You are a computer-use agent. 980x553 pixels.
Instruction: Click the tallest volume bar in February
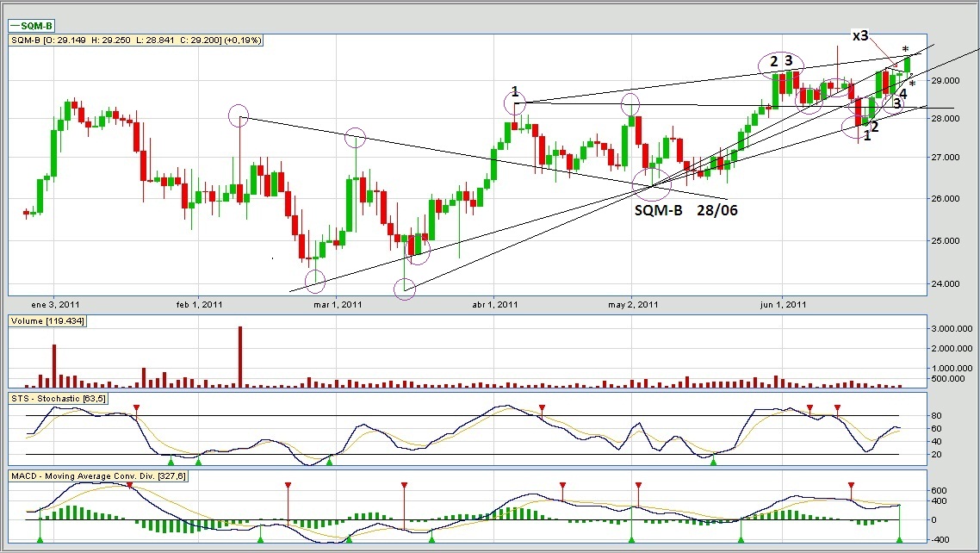point(240,357)
